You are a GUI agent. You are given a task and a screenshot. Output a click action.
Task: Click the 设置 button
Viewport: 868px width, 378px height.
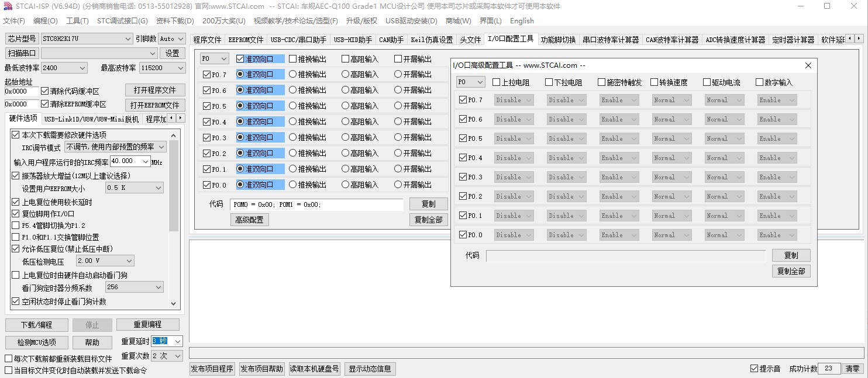172,53
